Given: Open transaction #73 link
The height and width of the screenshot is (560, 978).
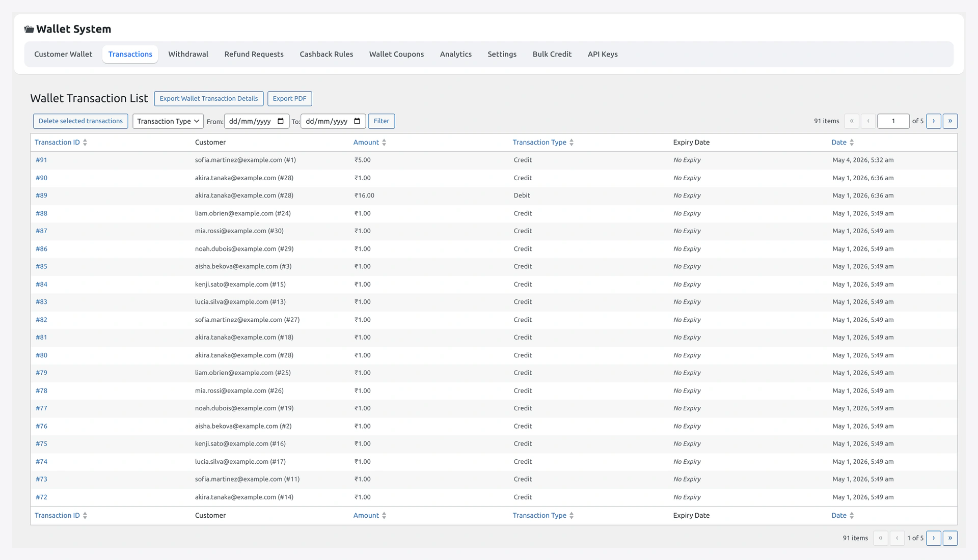Looking at the screenshot, I should (x=41, y=479).
